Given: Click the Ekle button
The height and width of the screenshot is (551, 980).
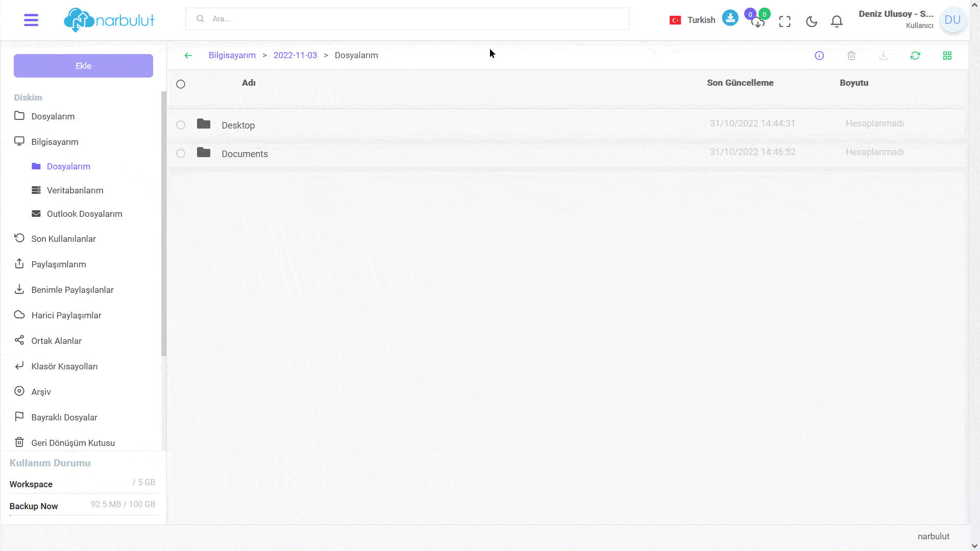Looking at the screenshot, I should tap(83, 66).
